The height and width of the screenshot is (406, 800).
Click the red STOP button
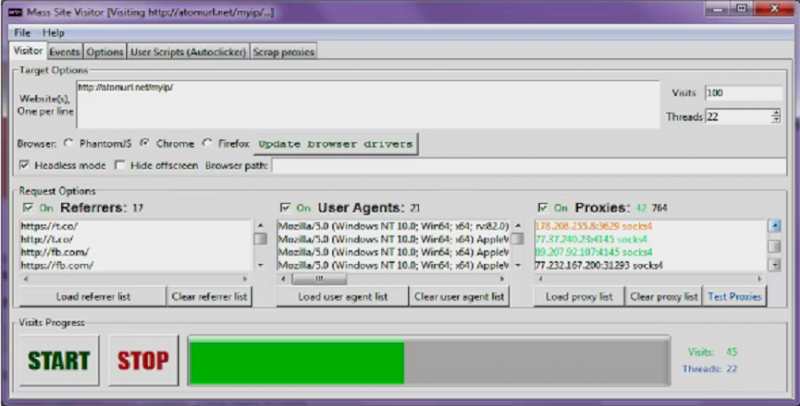[x=143, y=361]
